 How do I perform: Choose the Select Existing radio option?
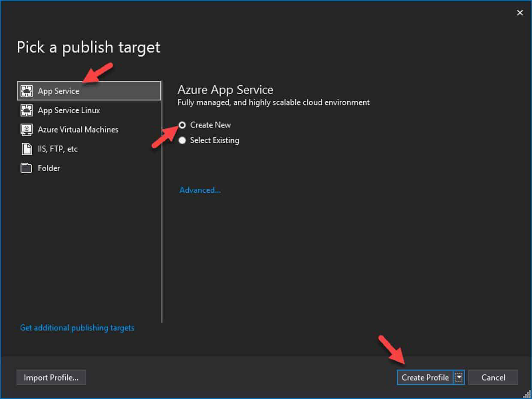[182, 140]
